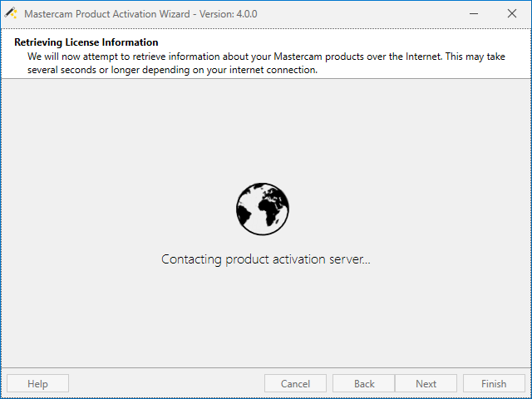Click the Finish button
Viewport: 532px width, 399px height.
coord(494,383)
